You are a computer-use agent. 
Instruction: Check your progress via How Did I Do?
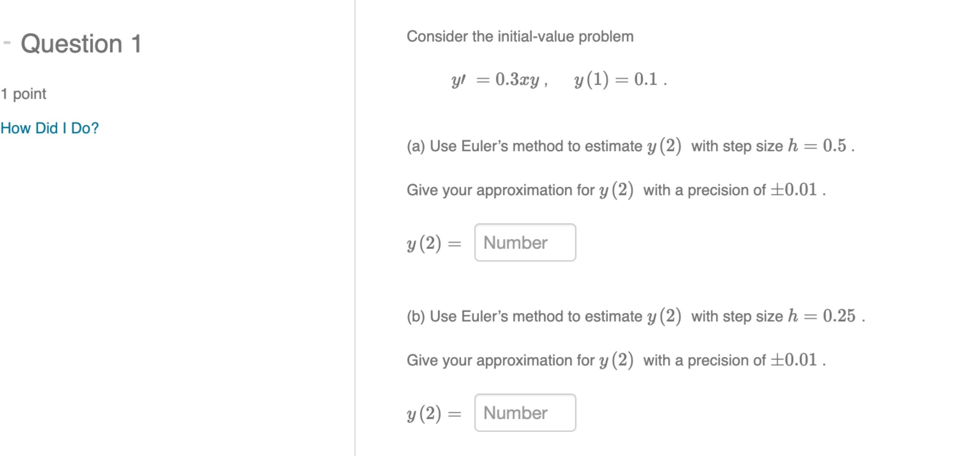pos(49,128)
